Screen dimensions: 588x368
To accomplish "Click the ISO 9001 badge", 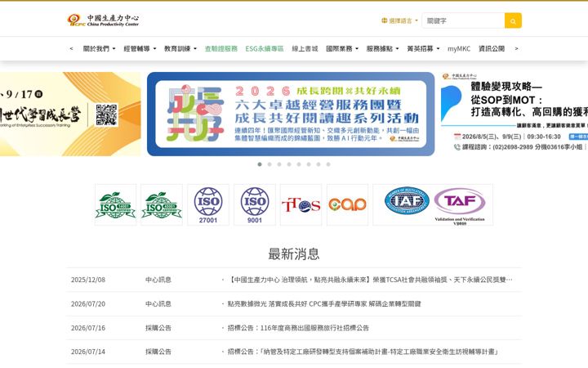I will point(255,204).
